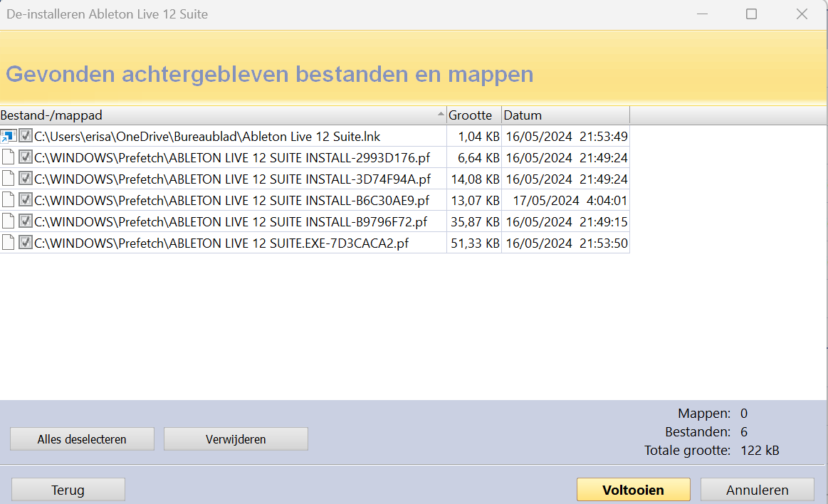
Task: Uncheck the INSTALL-B9796F72.pf checkbox
Action: 26,221
